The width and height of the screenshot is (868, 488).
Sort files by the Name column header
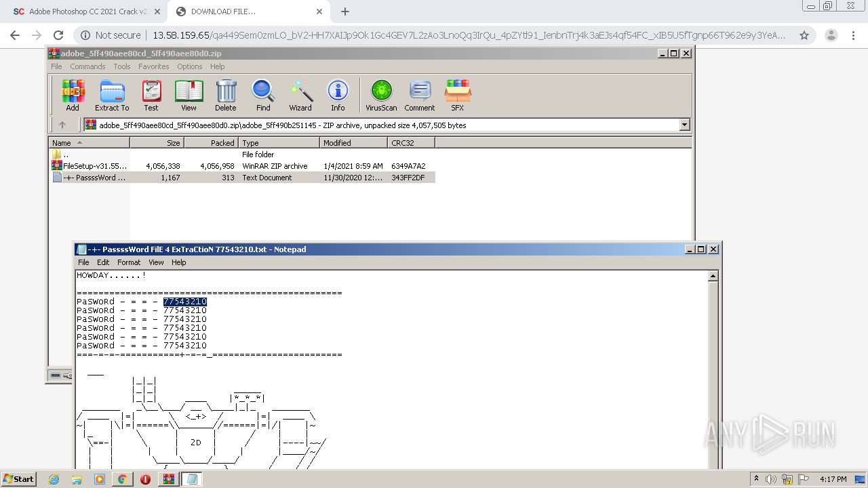click(89, 142)
